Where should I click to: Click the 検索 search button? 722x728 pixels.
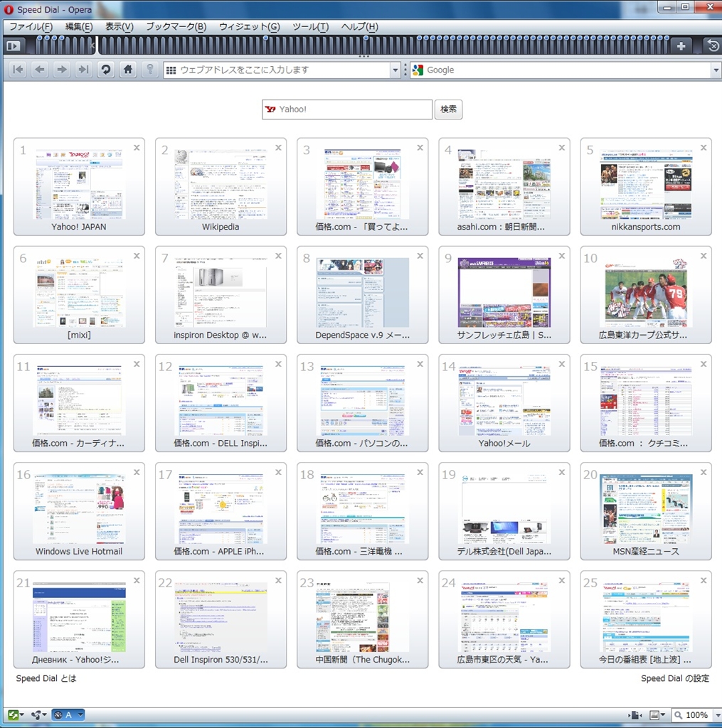click(x=448, y=109)
